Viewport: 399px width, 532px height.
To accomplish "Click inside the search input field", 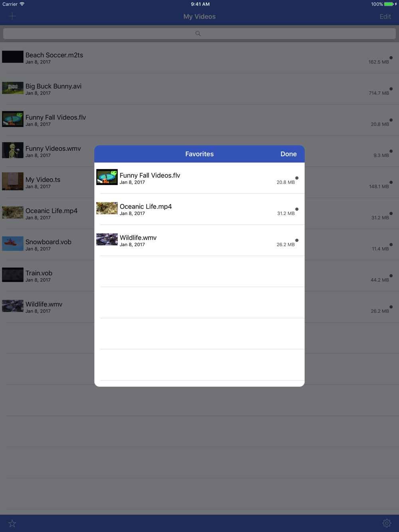I will [x=199, y=33].
